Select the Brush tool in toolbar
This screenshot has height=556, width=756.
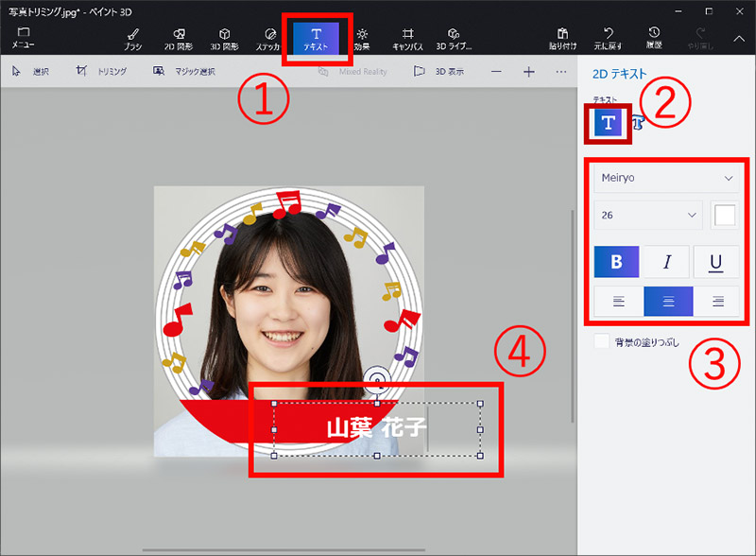click(x=133, y=37)
